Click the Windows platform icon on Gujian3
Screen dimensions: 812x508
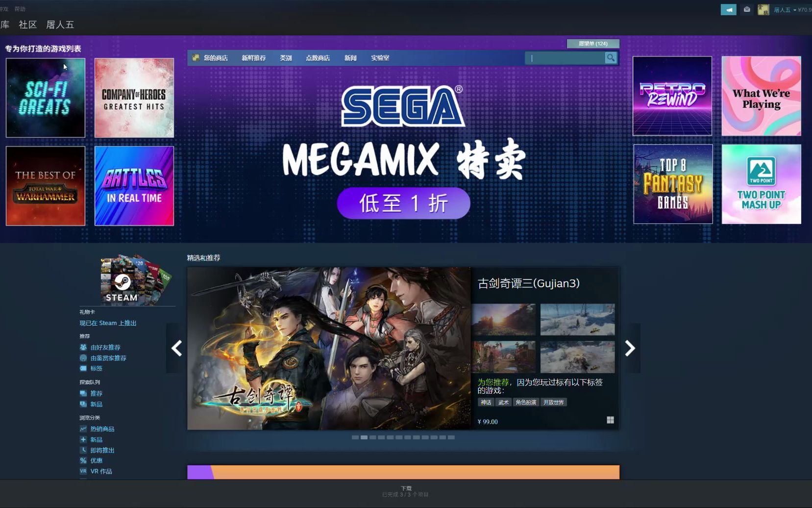[610, 420]
